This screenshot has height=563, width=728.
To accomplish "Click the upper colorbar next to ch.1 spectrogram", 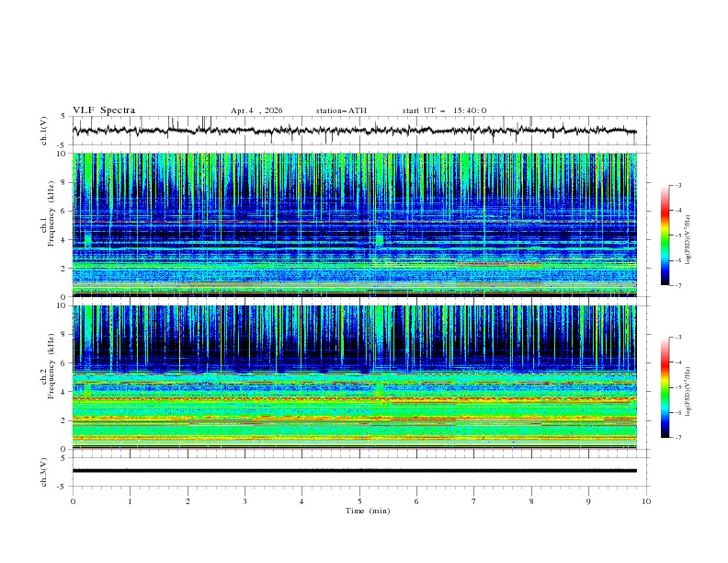I will click(665, 236).
